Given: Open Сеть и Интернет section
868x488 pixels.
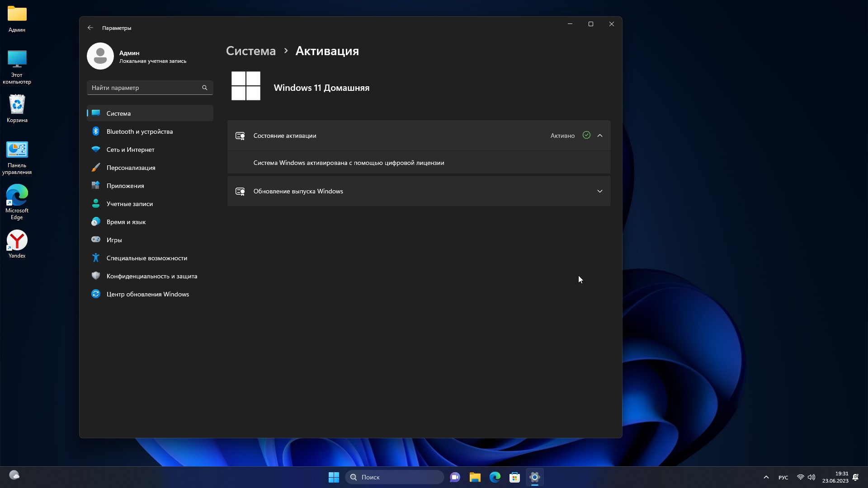Looking at the screenshot, I should [130, 150].
